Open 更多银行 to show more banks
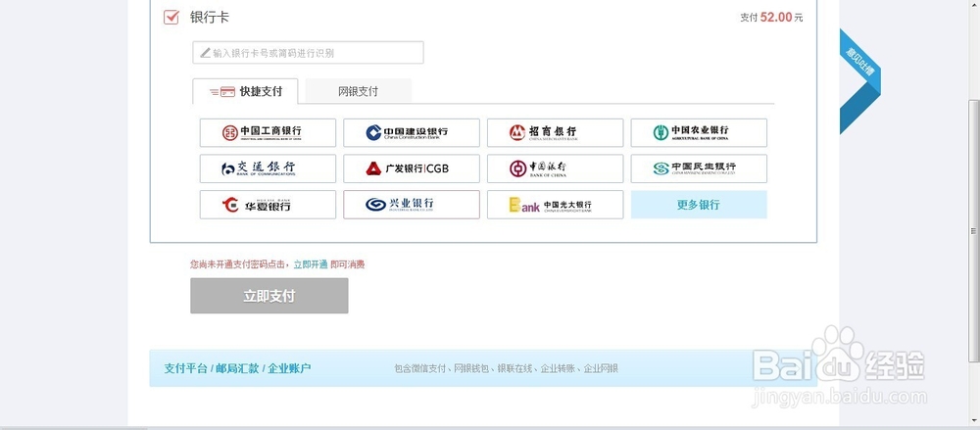The width and height of the screenshot is (980, 430). pos(699,205)
